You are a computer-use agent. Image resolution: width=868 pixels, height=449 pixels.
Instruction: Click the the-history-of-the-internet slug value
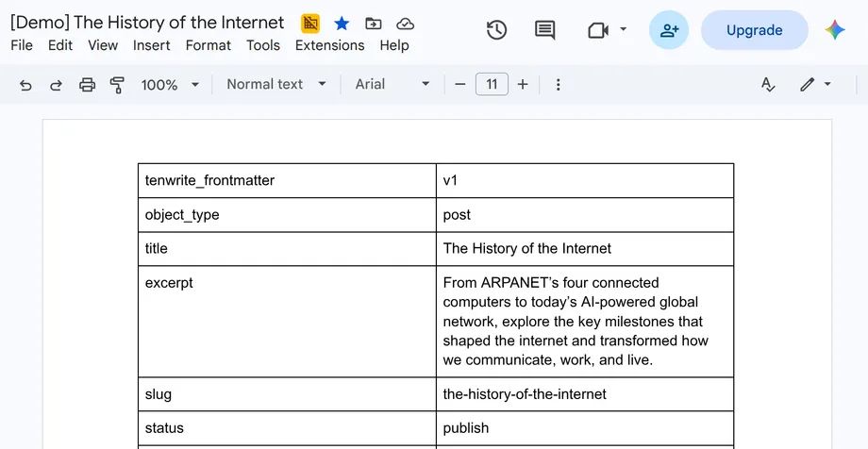[525, 394]
